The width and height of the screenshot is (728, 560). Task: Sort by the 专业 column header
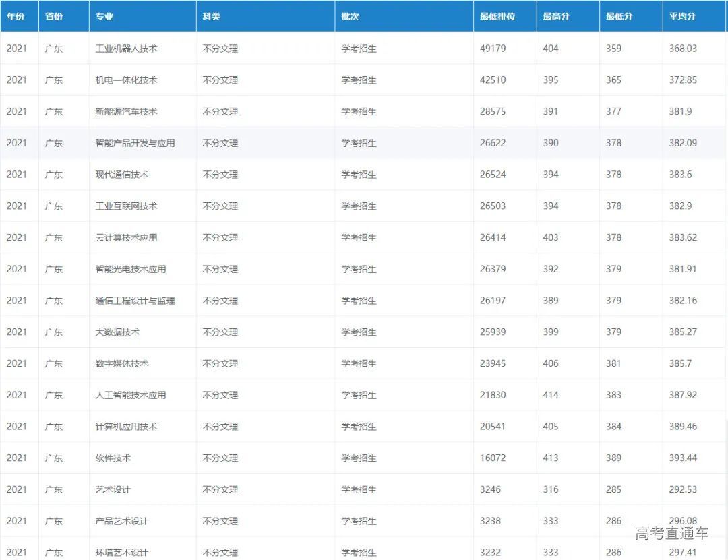pos(104,16)
